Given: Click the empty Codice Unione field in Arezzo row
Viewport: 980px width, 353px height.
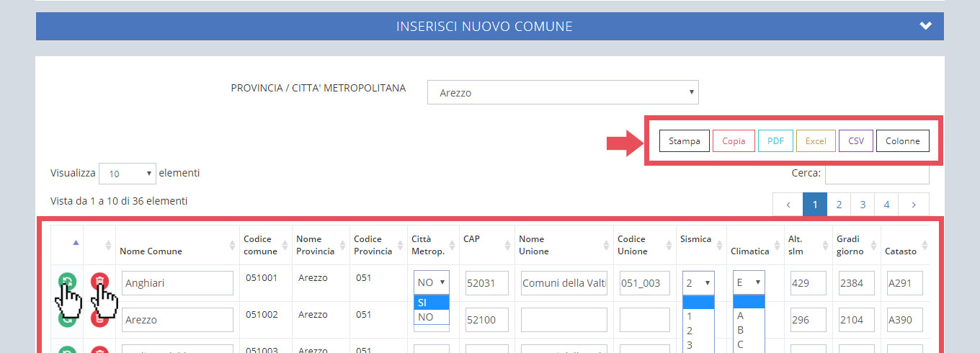Looking at the screenshot, I should pyautogui.click(x=645, y=319).
